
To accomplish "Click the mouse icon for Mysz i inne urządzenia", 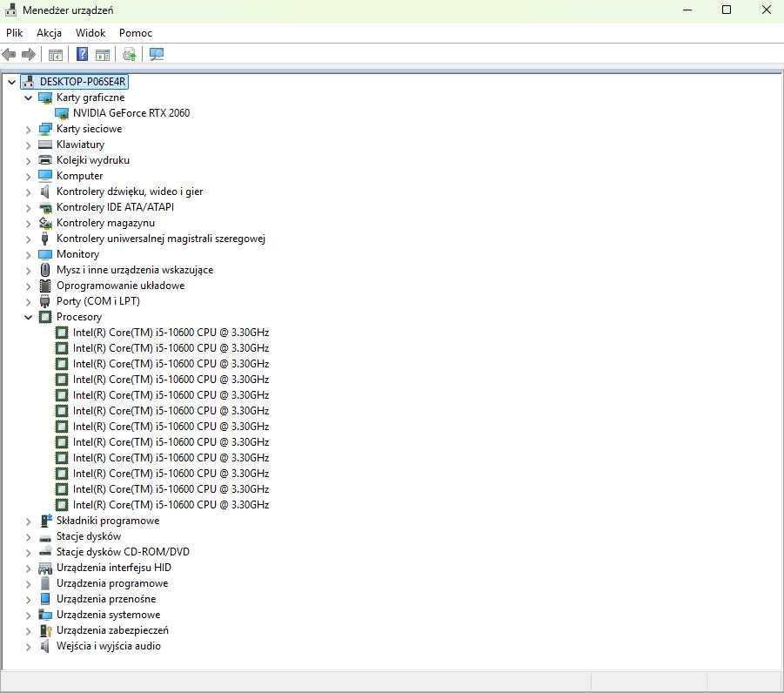I will tap(45, 270).
